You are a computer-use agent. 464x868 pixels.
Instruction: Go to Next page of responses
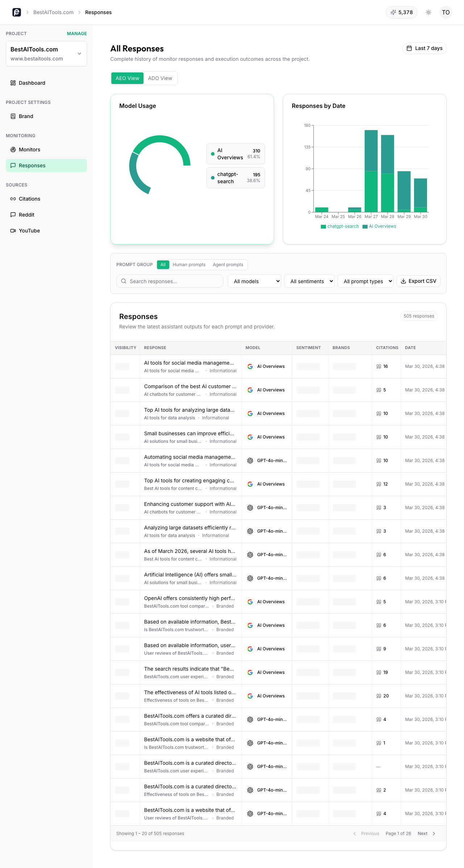427,834
